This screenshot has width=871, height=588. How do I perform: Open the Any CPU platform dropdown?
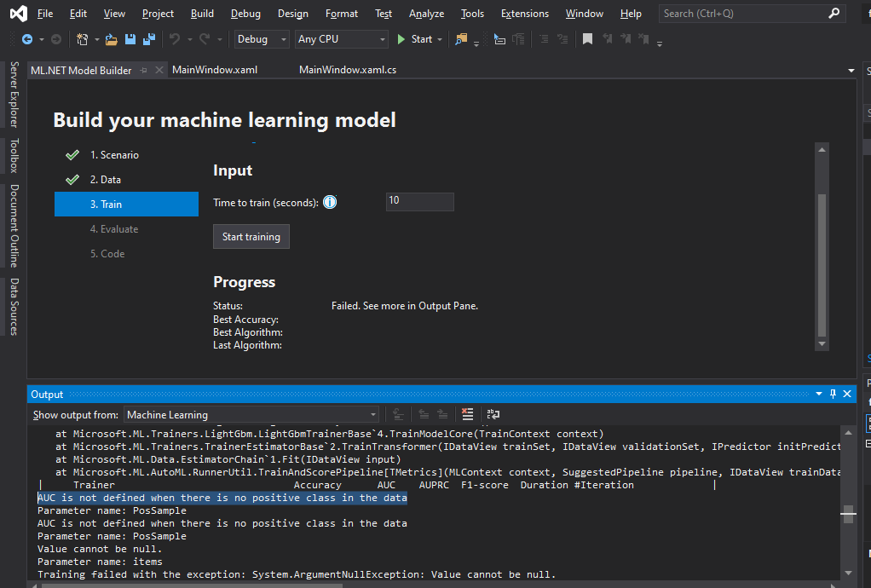[341, 39]
